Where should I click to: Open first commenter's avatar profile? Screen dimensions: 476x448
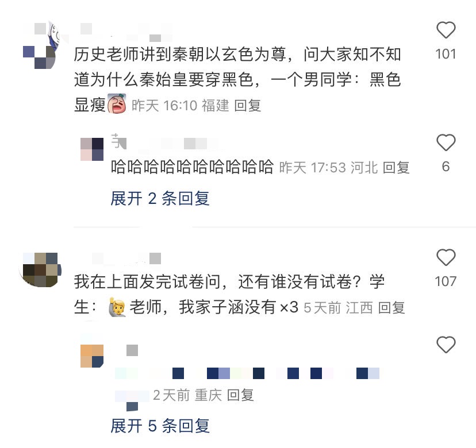pyautogui.click(x=40, y=46)
